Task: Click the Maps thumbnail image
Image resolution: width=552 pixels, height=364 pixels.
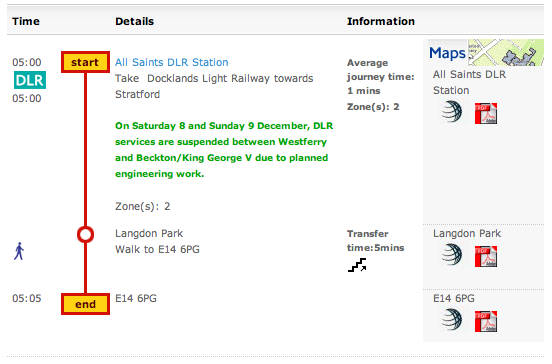Action: pos(486,52)
